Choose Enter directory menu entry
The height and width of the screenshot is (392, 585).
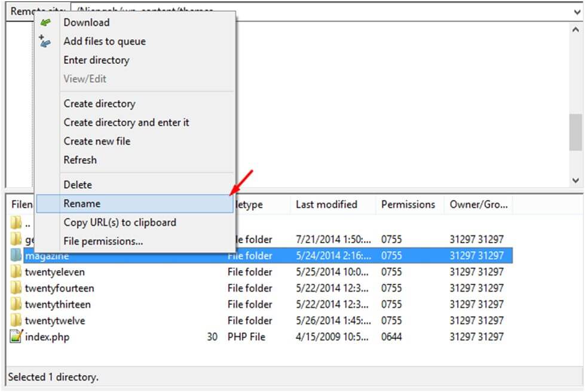96,60
